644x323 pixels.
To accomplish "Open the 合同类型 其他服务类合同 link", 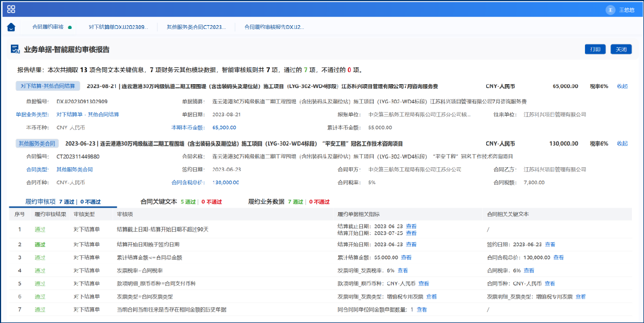I will (x=74, y=170).
